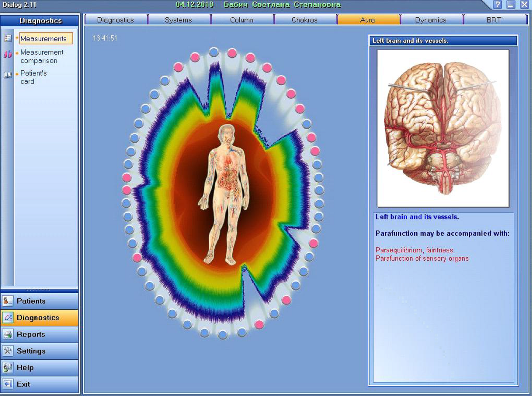The image size is (532, 396).
Task: Click the Diagnostics chart icon in sidebar
Action: click(8, 318)
